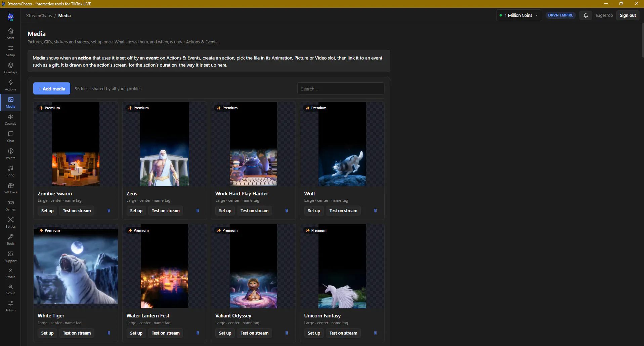Focus the media Search field
Image resolution: width=644 pixels, height=346 pixels.
(341, 89)
